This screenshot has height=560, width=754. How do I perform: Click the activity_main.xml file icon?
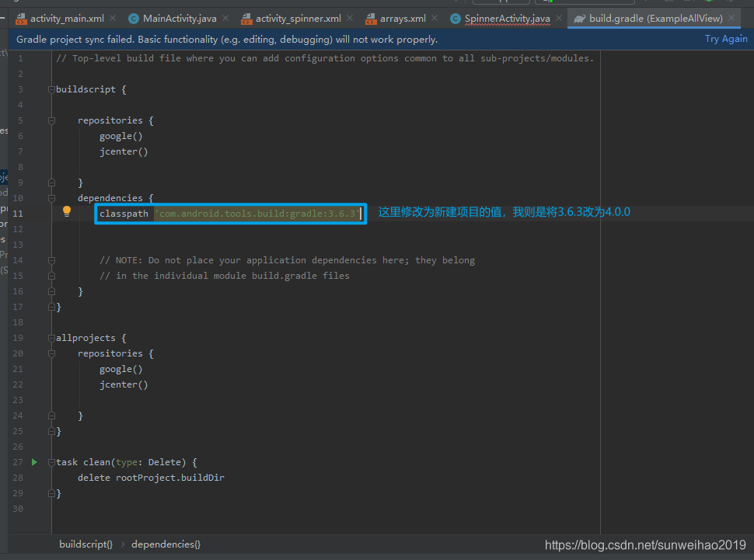coord(21,19)
